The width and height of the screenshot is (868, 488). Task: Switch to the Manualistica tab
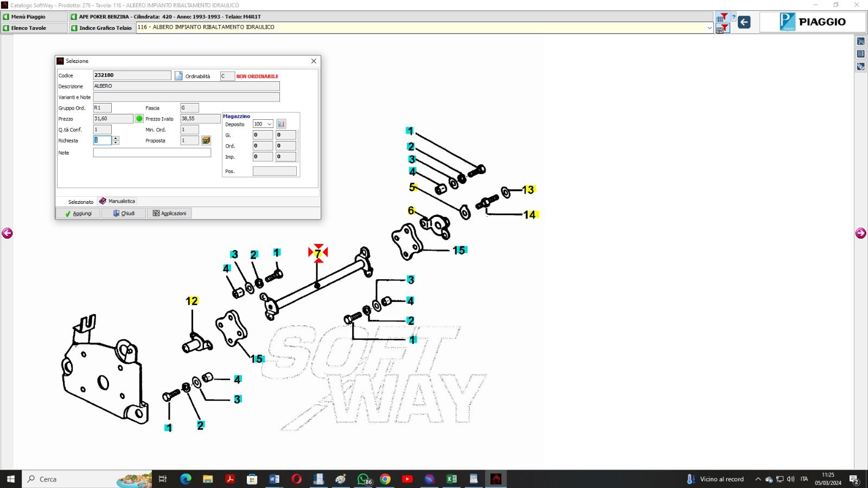click(x=117, y=201)
